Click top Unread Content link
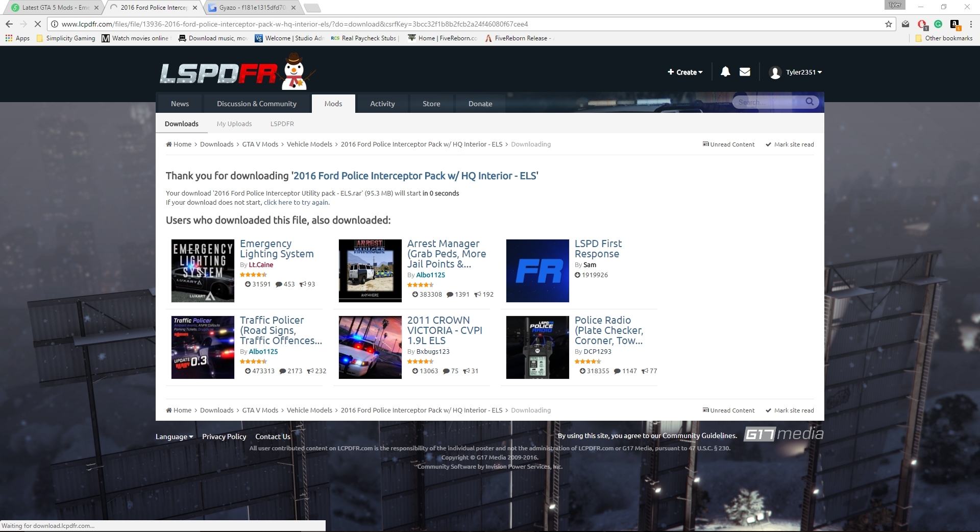980x532 pixels. coord(729,144)
